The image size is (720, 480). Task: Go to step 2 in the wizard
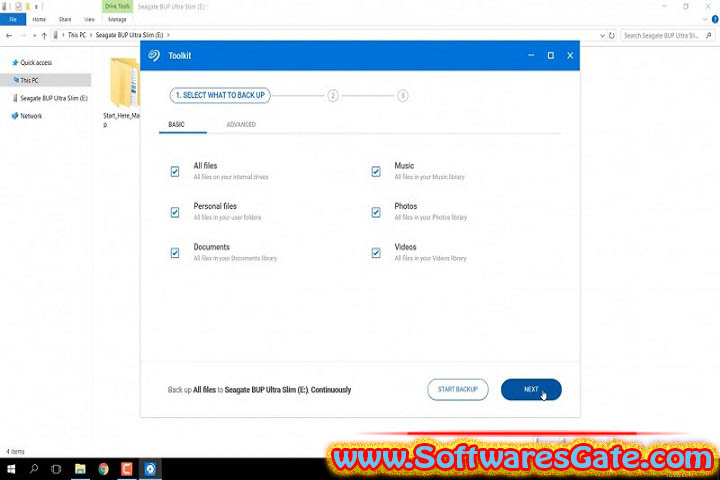(333, 96)
